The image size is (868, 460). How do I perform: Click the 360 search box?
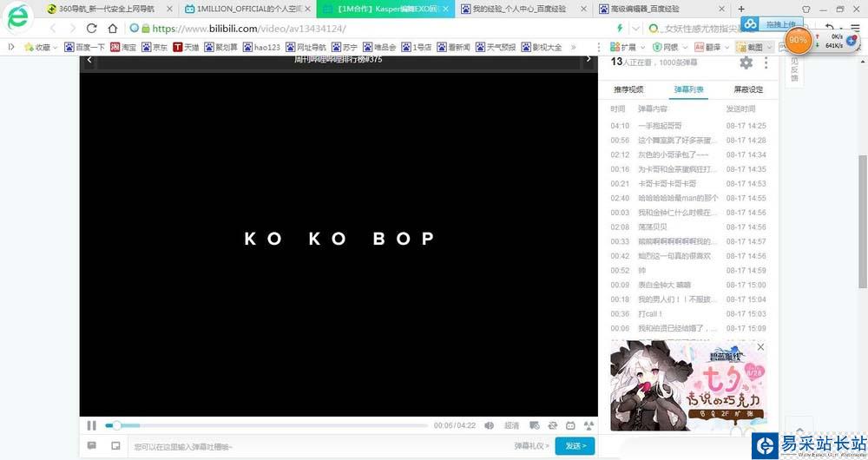pyautogui.click(x=702, y=29)
